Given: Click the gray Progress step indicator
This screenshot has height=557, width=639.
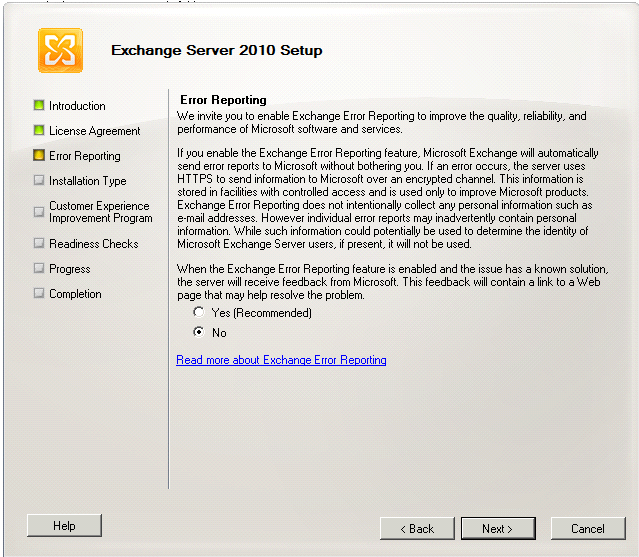Looking at the screenshot, I should click(x=39, y=268).
